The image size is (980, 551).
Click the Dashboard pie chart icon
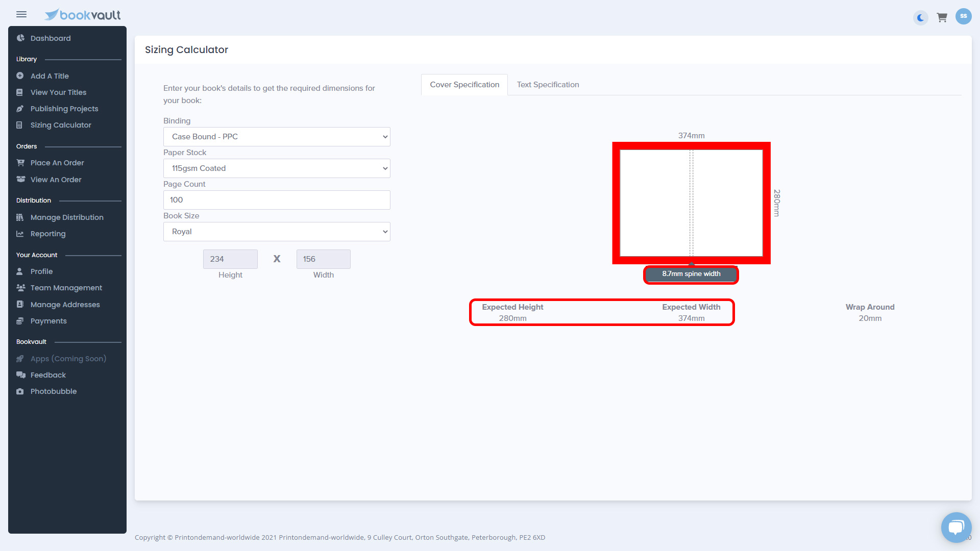tap(20, 38)
